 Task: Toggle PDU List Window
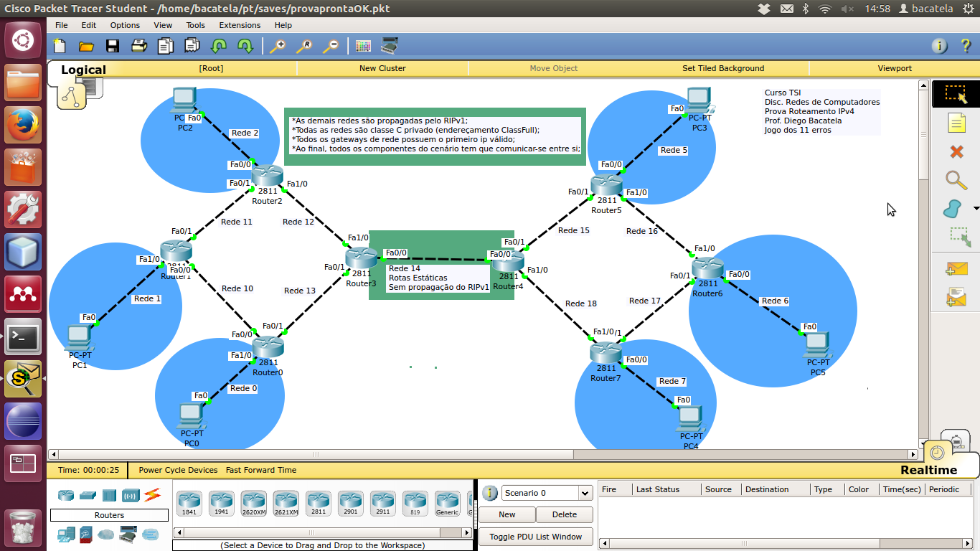click(x=535, y=537)
